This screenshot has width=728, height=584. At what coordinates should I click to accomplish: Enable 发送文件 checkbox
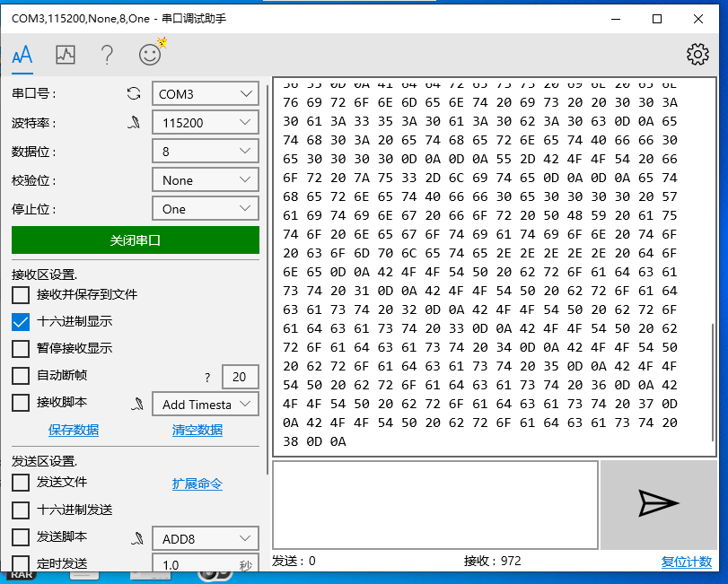pos(21,483)
